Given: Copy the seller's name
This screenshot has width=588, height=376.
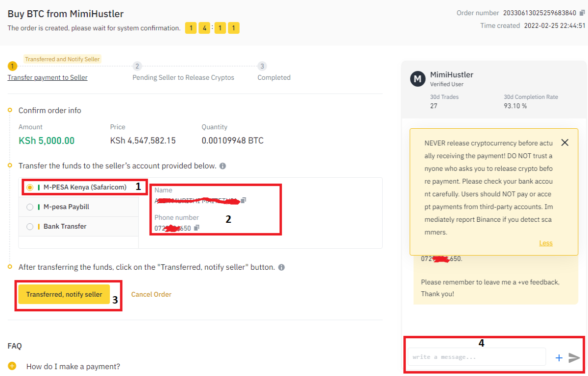Looking at the screenshot, I should [x=244, y=200].
